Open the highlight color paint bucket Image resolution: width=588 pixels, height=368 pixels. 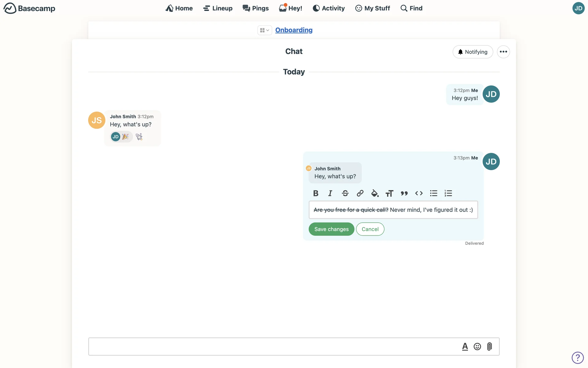[375, 193]
